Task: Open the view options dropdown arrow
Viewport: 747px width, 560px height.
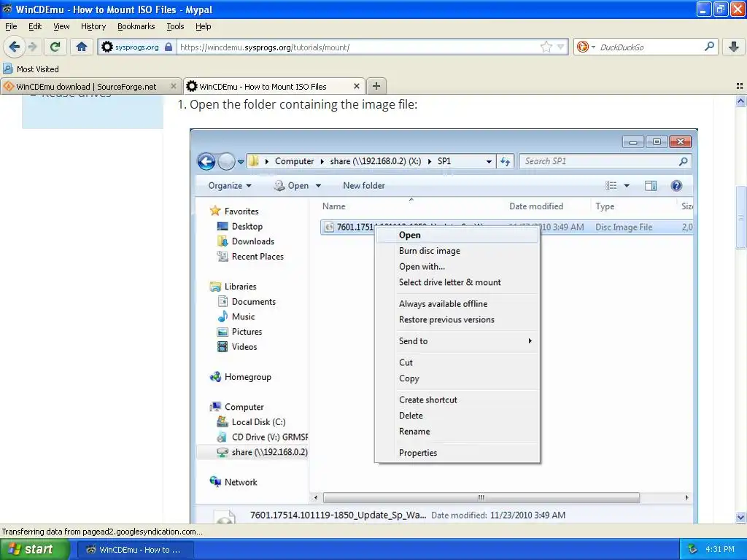Action: 627,186
